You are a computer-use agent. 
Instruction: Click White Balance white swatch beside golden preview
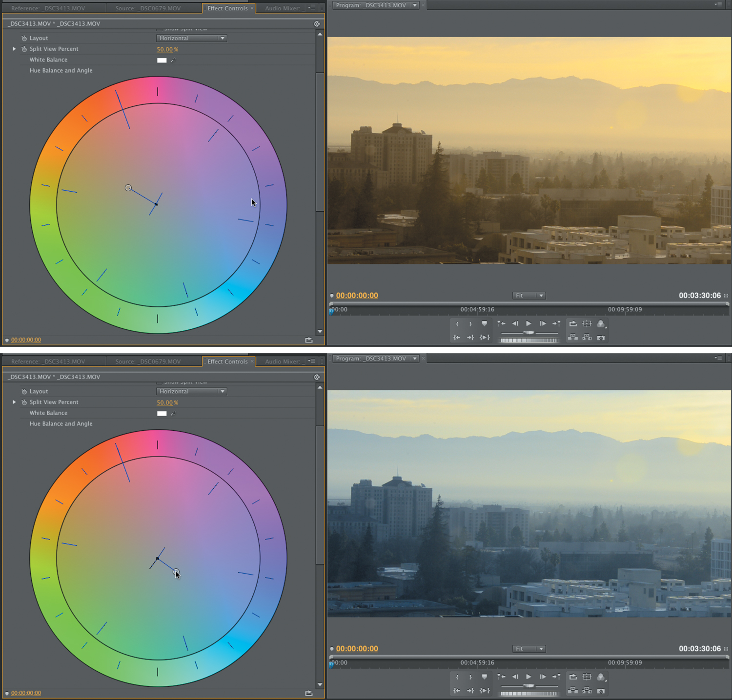point(162,60)
